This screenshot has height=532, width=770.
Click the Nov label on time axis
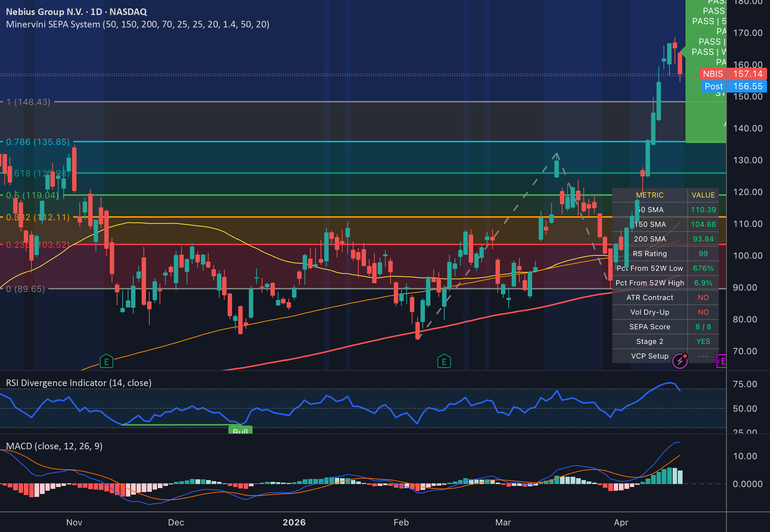(x=74, y=522)
